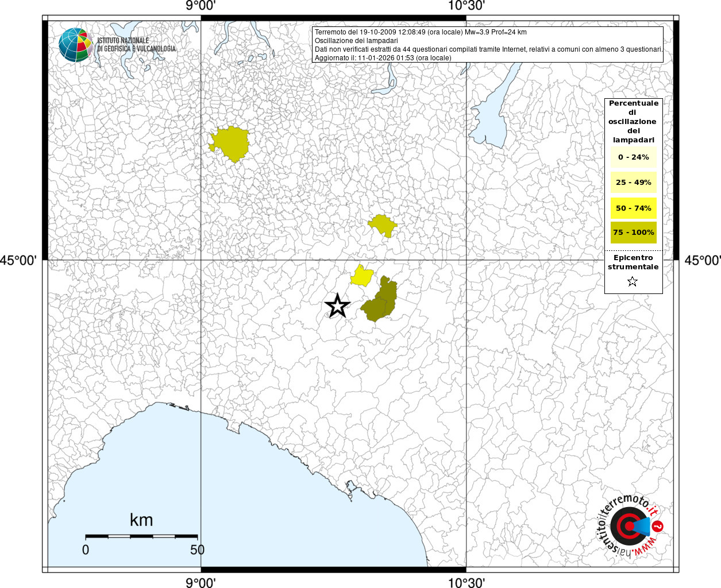Select the 75 - 100% legend swatch
The height and width of the screenshot is (588, 721).
pyautogui.click(x=634, y=233)
